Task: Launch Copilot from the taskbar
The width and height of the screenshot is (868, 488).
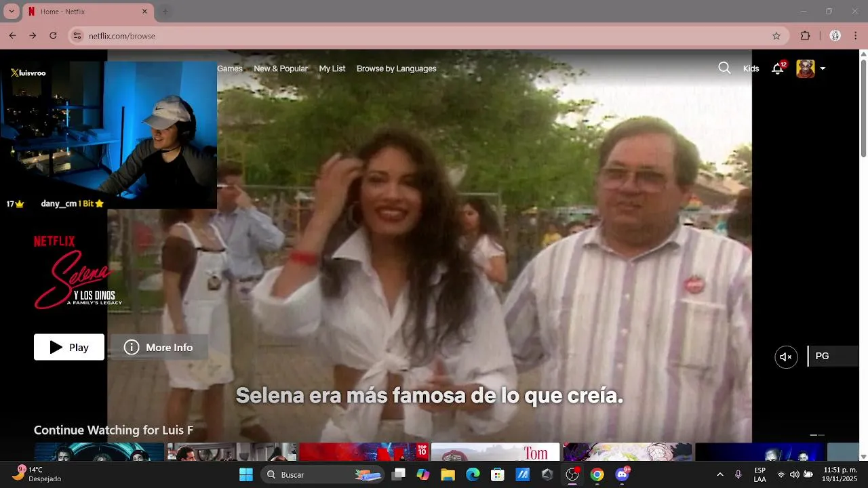Action: [423, 474]
